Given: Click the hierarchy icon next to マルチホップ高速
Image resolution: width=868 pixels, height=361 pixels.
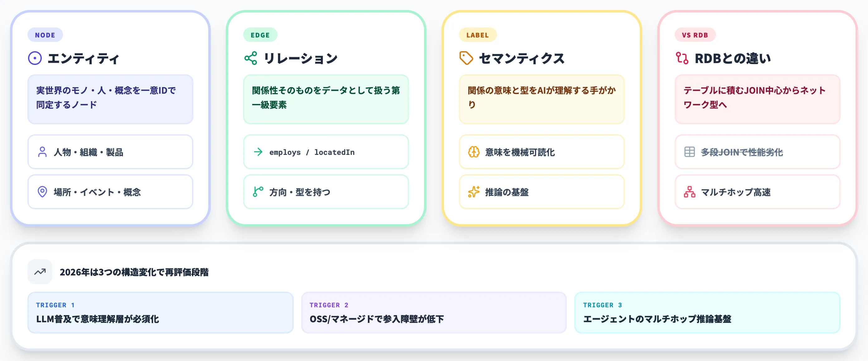Looking at the screenshot, I should pyautogui.click(x=689, y=192).
